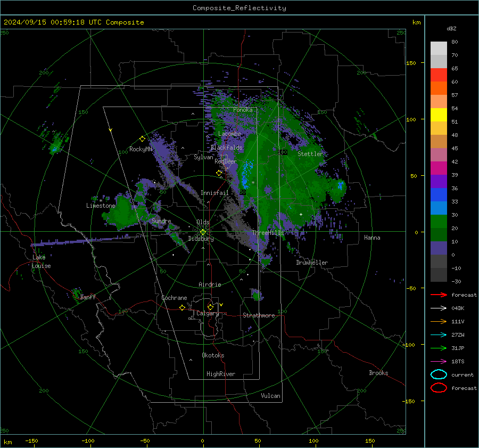Viewport: 479px width, 448px height.
Task: Click the ThreeHills town label
Action: click(x=268, y=233)
